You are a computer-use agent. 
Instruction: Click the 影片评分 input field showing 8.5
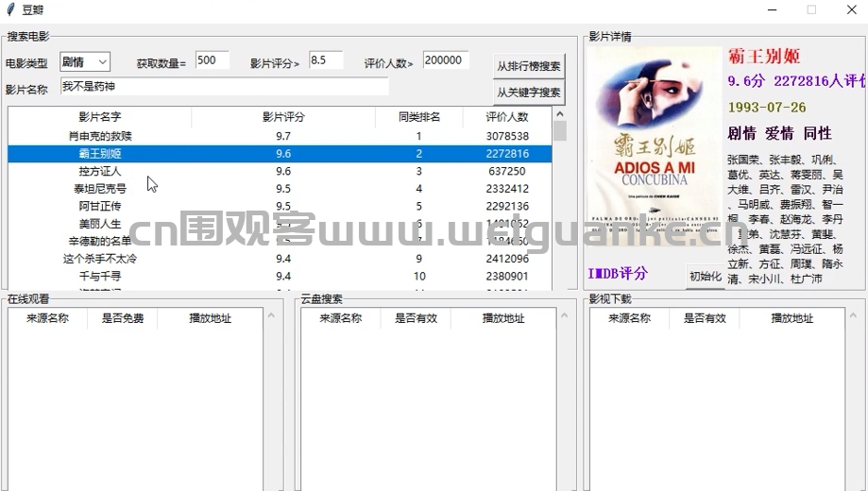pos(326,59)
